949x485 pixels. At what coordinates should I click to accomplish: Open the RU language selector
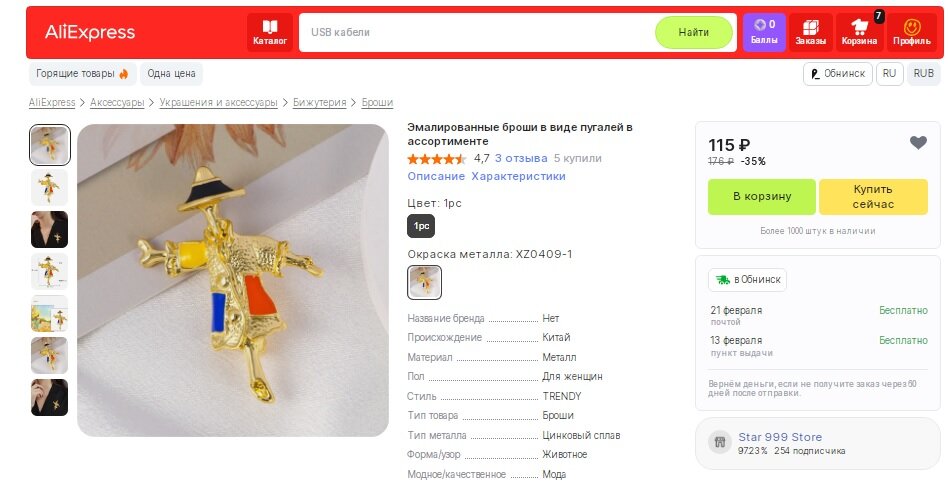point(889,74)
